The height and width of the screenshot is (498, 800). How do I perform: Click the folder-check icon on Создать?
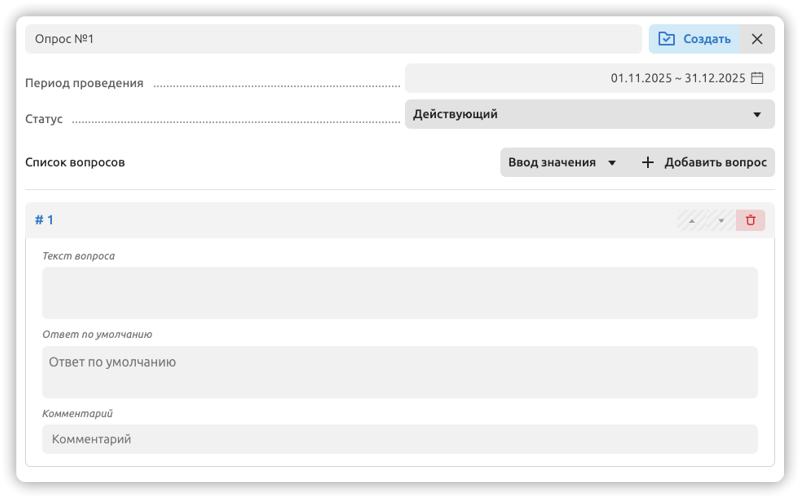click(666, 39)
